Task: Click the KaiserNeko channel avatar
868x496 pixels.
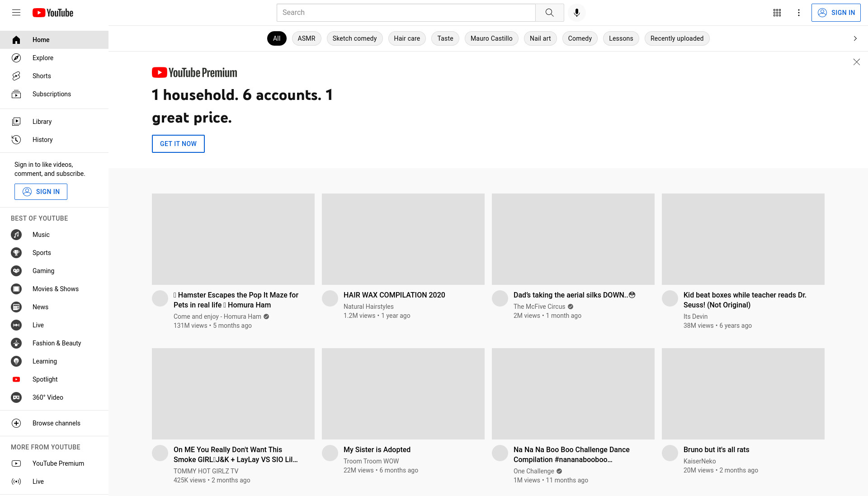Action: coord(670,453)
